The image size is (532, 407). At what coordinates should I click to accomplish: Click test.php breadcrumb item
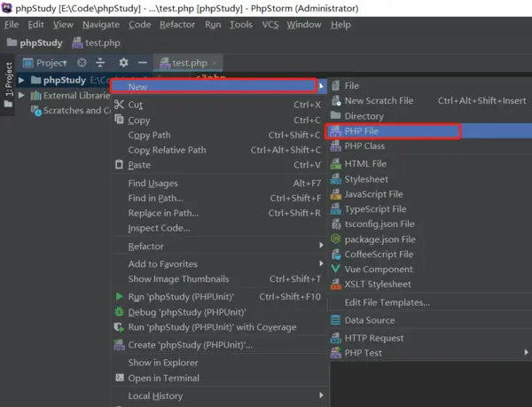click(x=96, y=43)
